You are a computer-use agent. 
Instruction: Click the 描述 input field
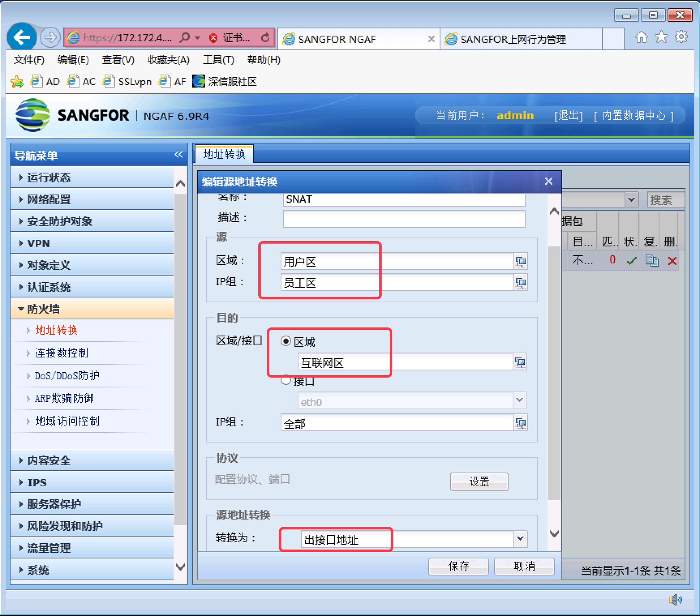click(404, 218)
